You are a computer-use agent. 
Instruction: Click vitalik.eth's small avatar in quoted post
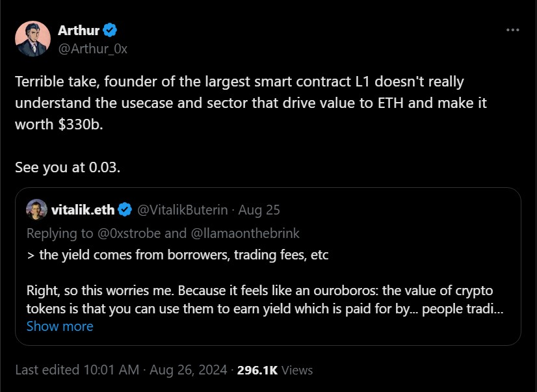(36, 209)
